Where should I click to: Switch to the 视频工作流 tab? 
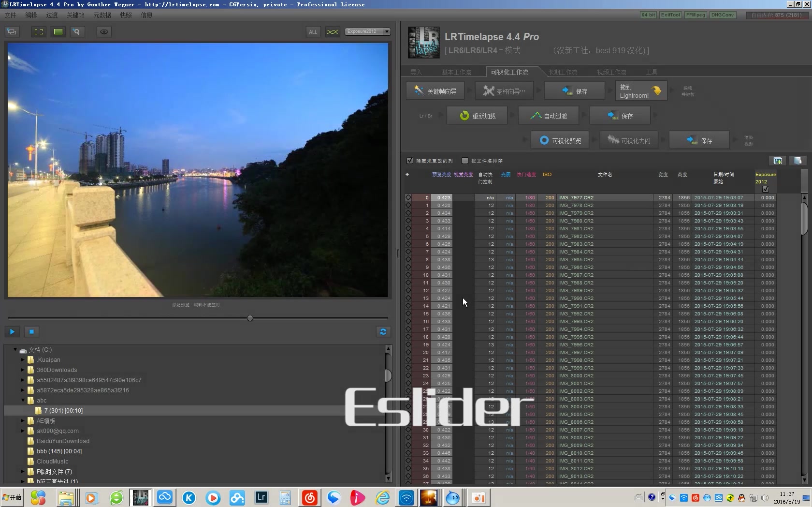[611, 72]
